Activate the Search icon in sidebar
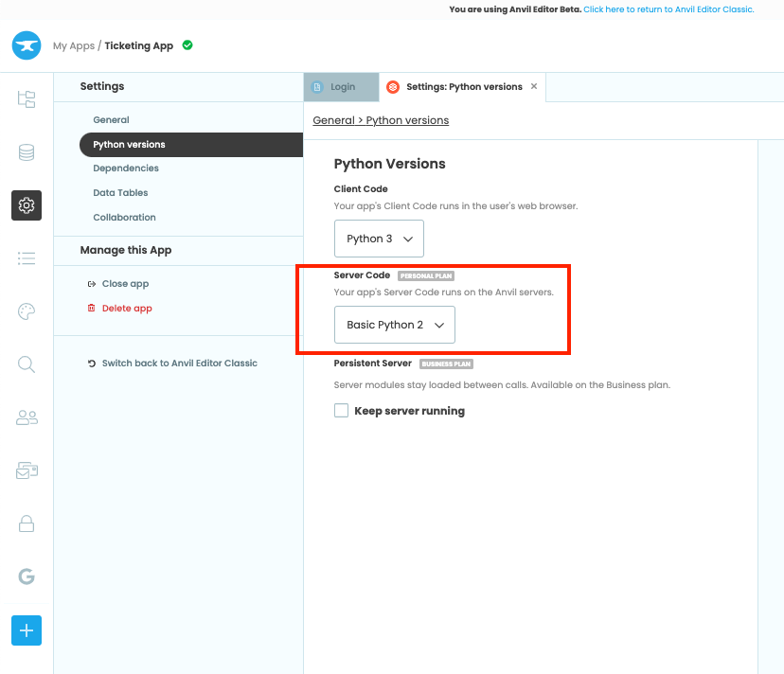Screen dimensions: 784x674 tap(26, 364)
